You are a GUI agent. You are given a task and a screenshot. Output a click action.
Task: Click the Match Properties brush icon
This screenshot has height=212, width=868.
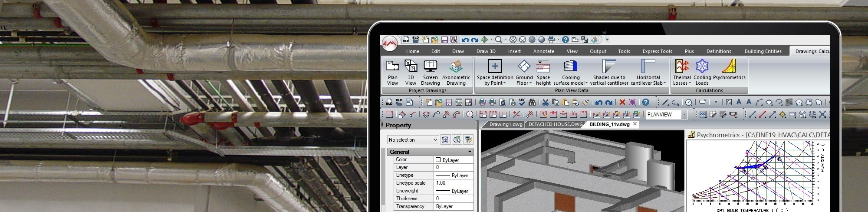(585, 102)
